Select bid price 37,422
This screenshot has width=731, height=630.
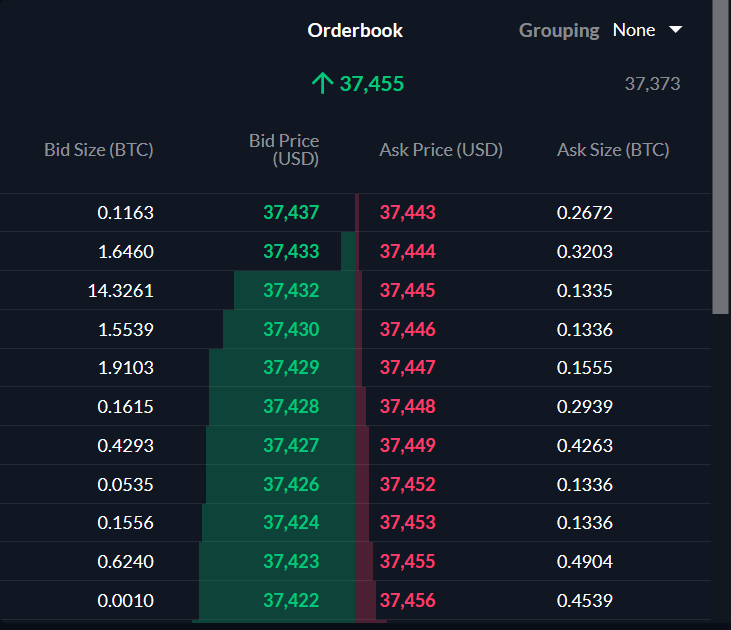(291, 601)
